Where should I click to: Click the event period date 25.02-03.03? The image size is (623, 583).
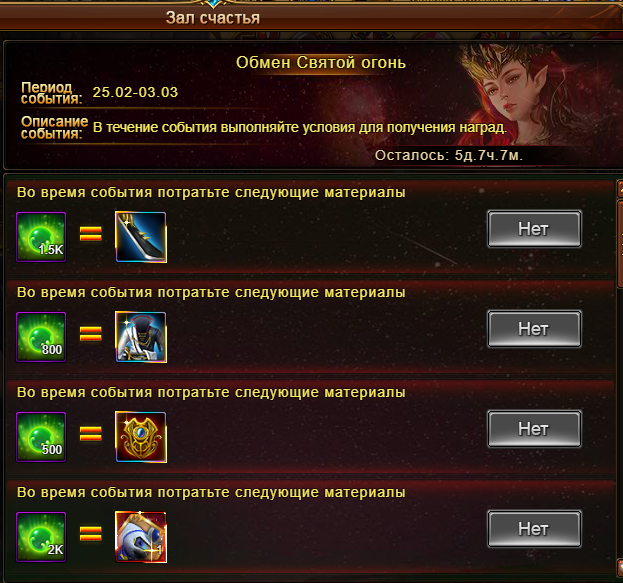point(135,92)
